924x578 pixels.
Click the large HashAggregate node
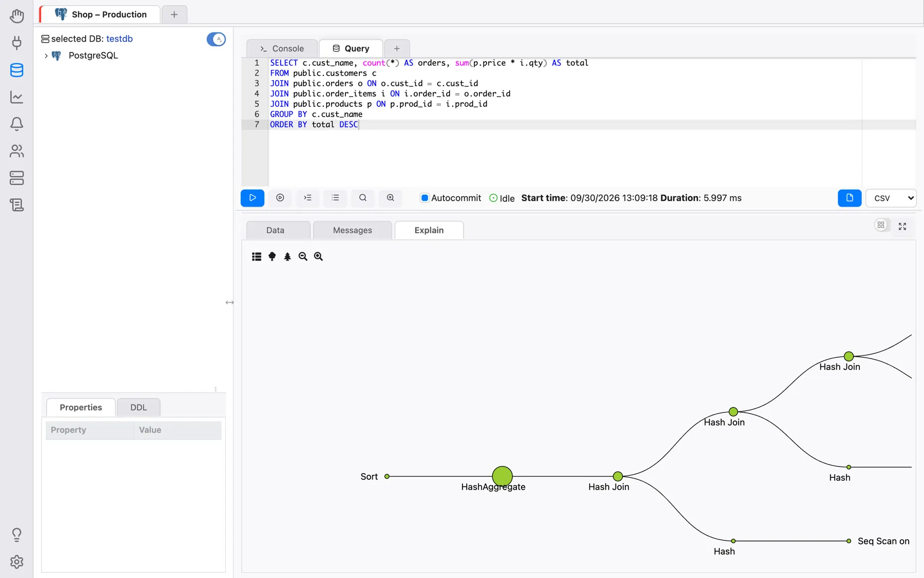coord(502,476)
